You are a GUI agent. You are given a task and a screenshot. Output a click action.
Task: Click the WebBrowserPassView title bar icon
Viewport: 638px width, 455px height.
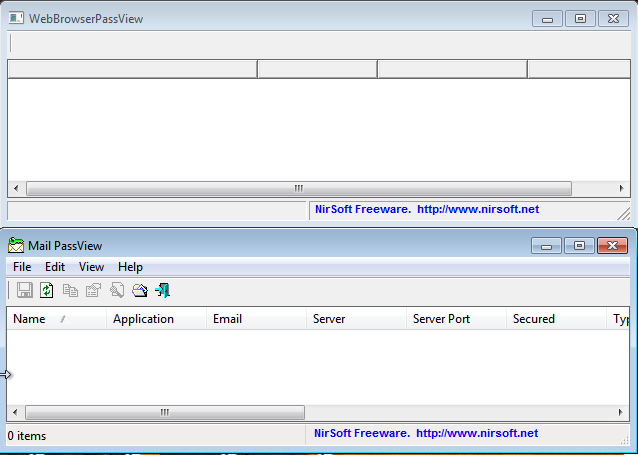[16, 18]
